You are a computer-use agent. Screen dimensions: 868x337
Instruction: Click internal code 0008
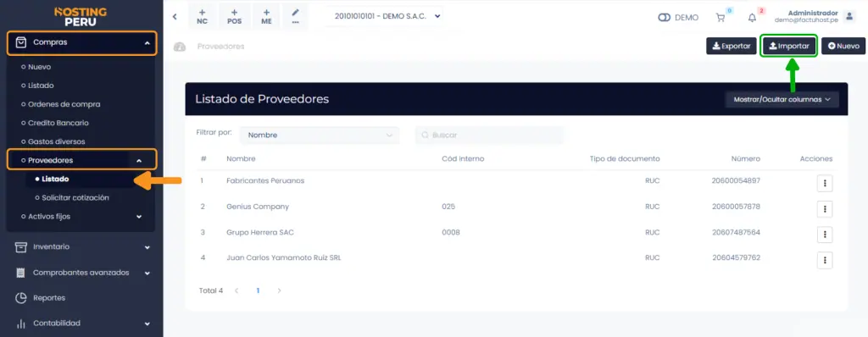pyautogui.click(x=451, y=232)
